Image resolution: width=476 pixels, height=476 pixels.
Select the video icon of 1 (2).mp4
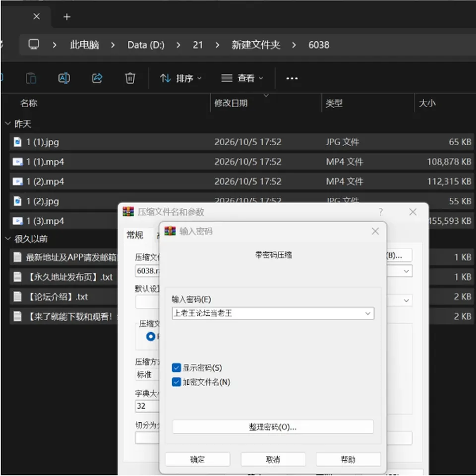(x=18, y=181)
